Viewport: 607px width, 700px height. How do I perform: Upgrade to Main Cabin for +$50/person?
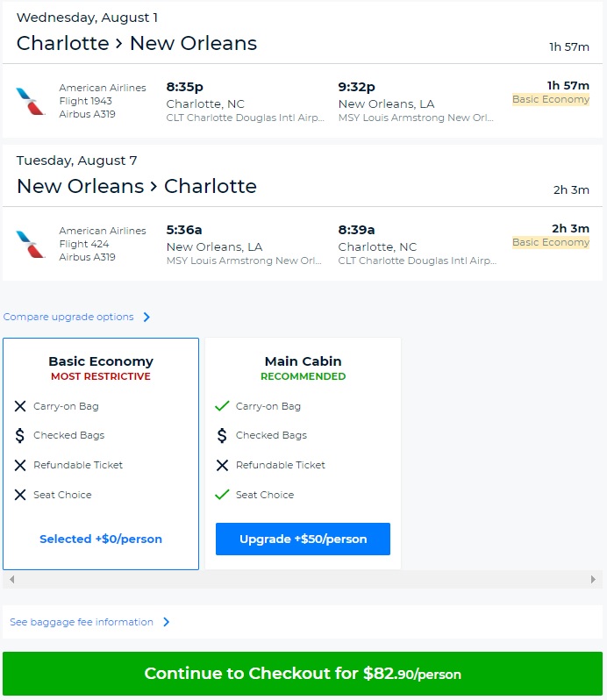tap(303, 539)
